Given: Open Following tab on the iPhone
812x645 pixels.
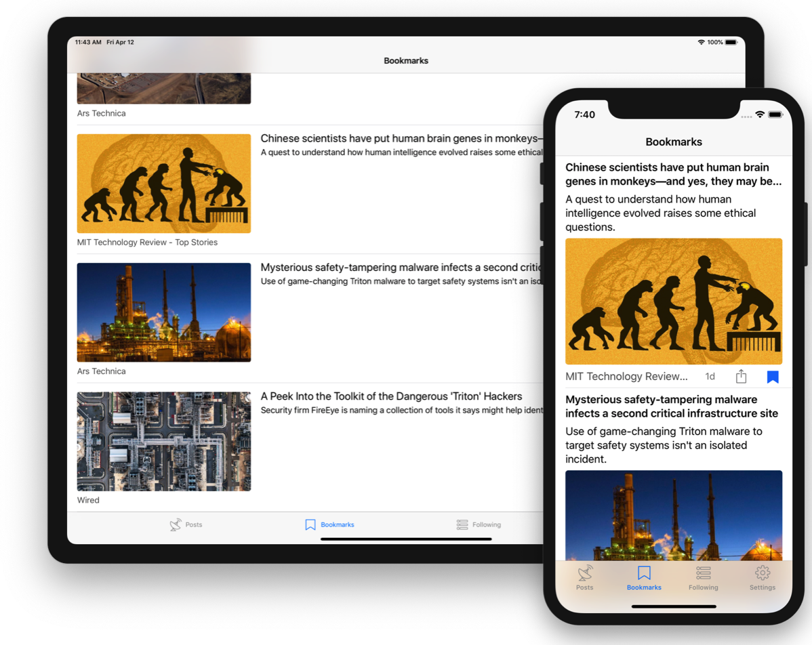Looking at the screenshot, I should tap(704, 578).
